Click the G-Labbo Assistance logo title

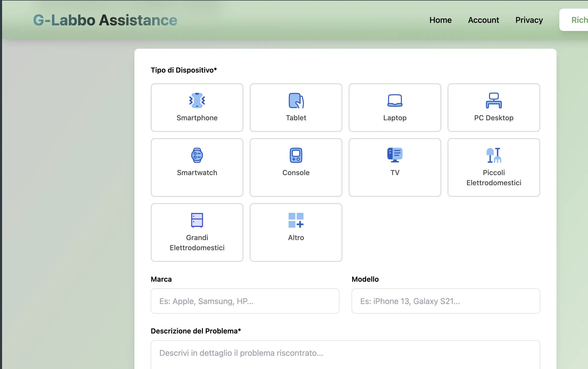105,20
